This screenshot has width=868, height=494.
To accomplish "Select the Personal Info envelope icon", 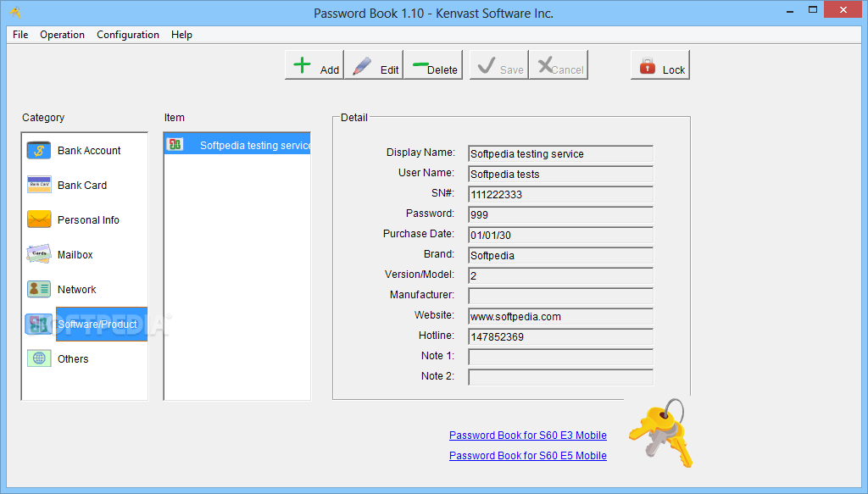I will pos(39,219).
